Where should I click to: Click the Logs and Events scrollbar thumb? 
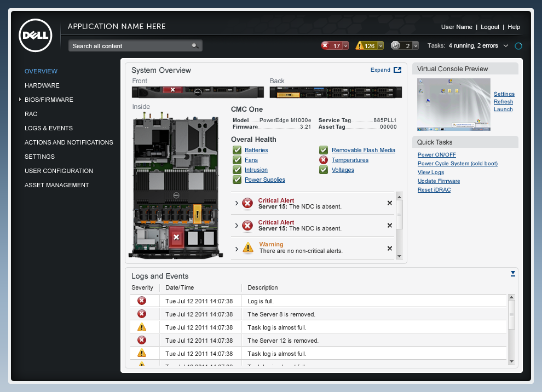[x=511, y=315]
